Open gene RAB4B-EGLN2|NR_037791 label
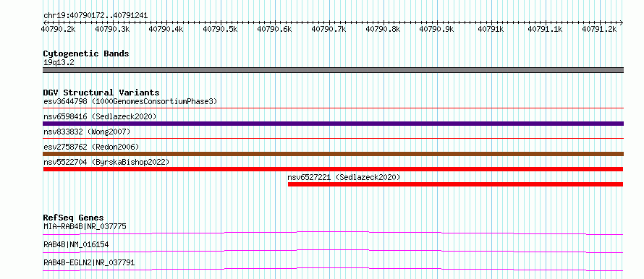 click(x=89, y=262)
